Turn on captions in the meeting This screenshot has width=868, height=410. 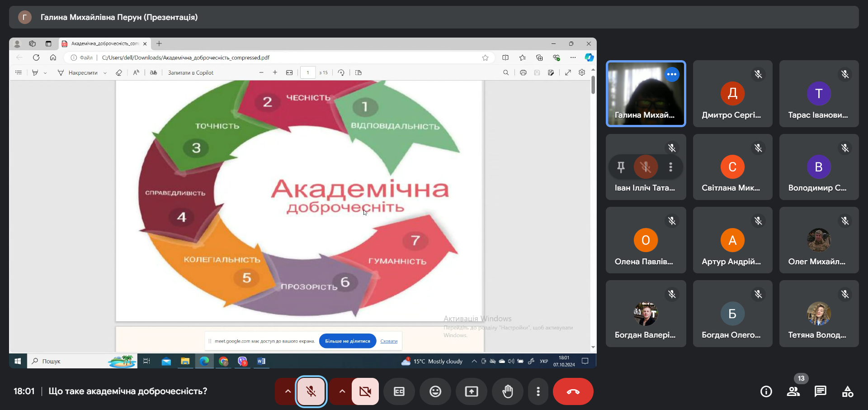(399, 391)
